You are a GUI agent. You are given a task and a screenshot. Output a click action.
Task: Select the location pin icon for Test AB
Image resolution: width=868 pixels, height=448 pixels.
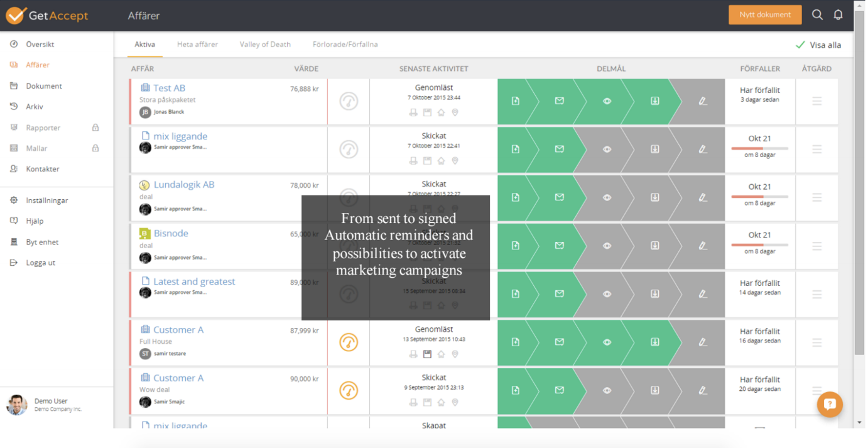[x=455, y=112]
